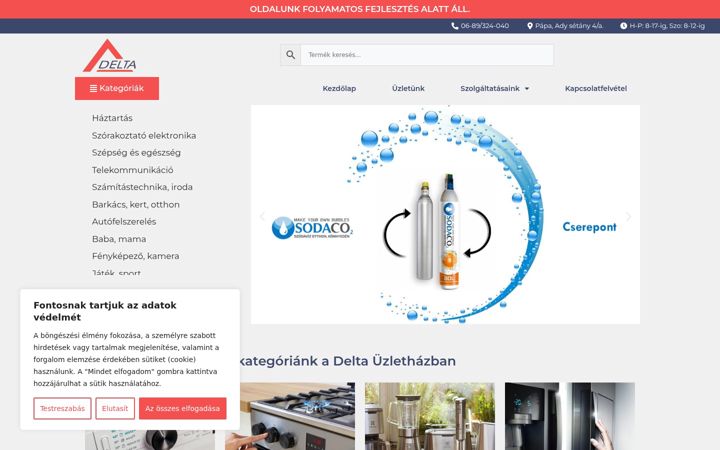
Task: Click the location pin icon beside Pápa address
Action: [x=530, y=26]
